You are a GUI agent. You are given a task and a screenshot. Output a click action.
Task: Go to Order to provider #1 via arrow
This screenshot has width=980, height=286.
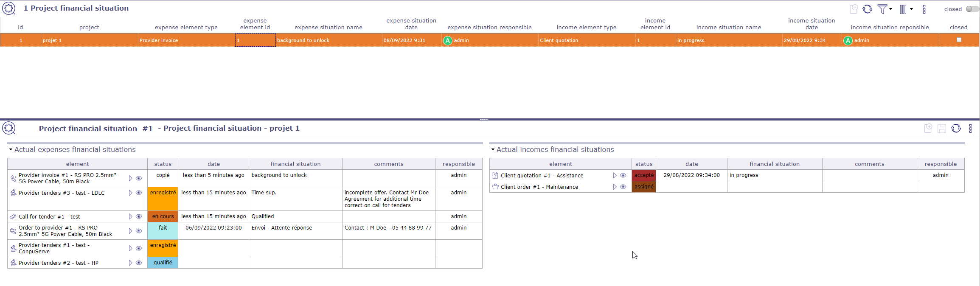click(130, 231)
